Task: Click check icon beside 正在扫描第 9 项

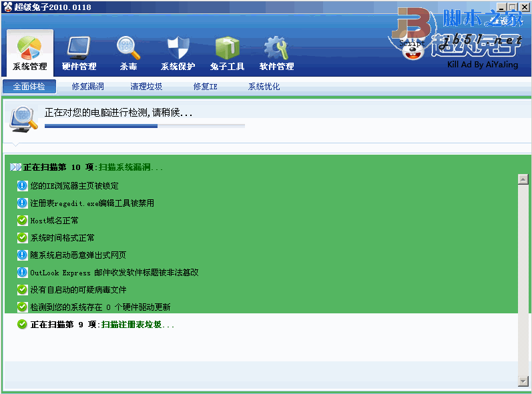Action: (22, 325)
